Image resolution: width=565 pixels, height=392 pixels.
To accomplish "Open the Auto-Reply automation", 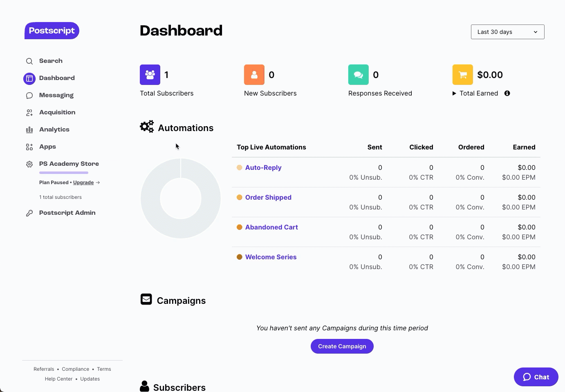I will (263, 167).
